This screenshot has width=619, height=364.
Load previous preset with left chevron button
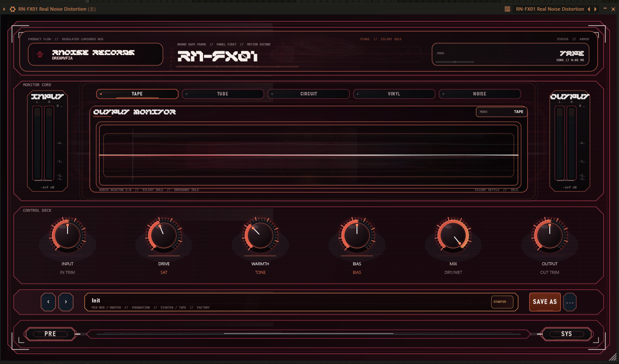(48, 302)
